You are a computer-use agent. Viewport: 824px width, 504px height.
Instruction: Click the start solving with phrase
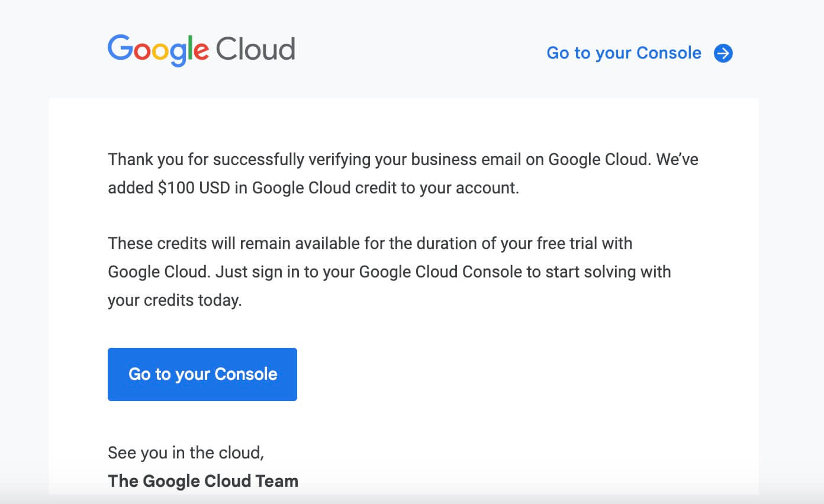627,272
